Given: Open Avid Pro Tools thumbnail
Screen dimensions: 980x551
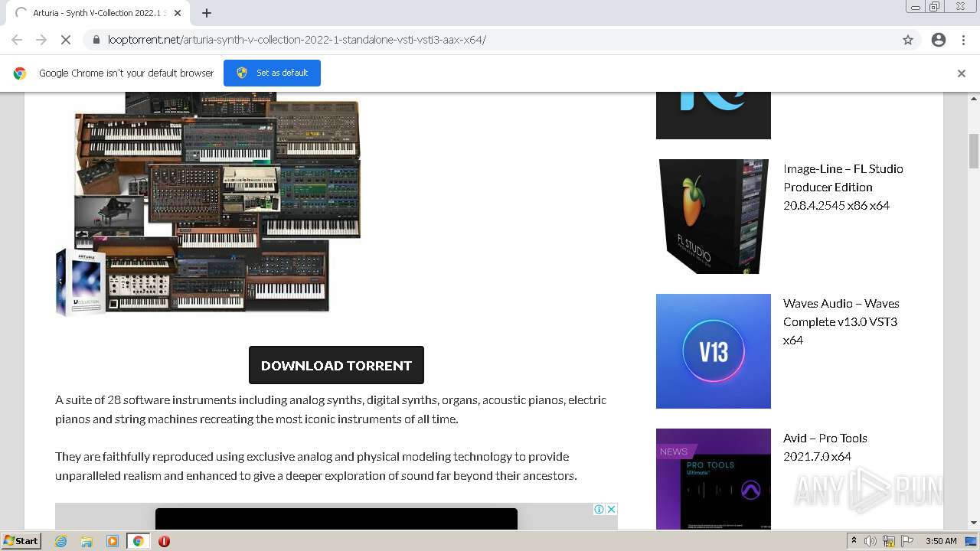Looking at the screenshot, I should (x=714, y=478).
